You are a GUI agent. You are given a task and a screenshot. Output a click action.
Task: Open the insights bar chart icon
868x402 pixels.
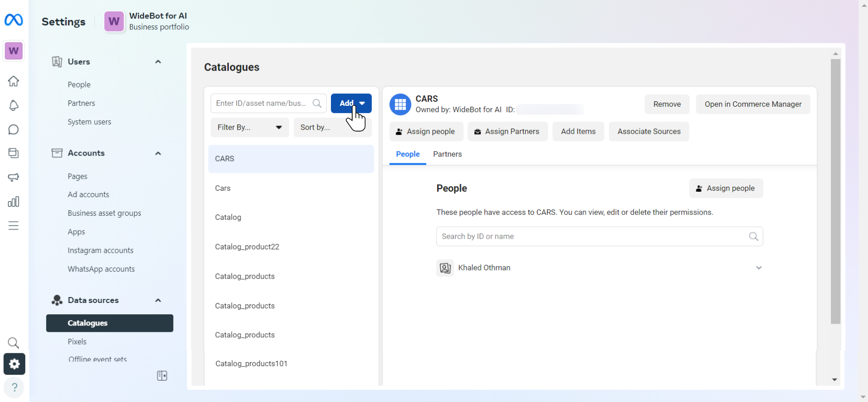14,202
